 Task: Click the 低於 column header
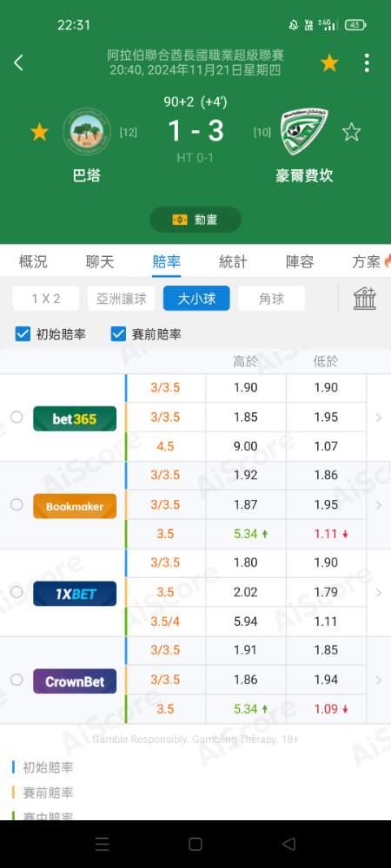tap(326, 362)
